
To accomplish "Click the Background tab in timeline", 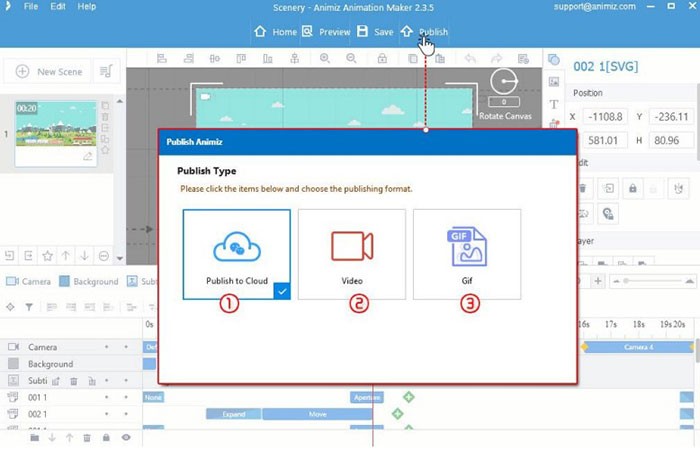I will tap(89, 282).
